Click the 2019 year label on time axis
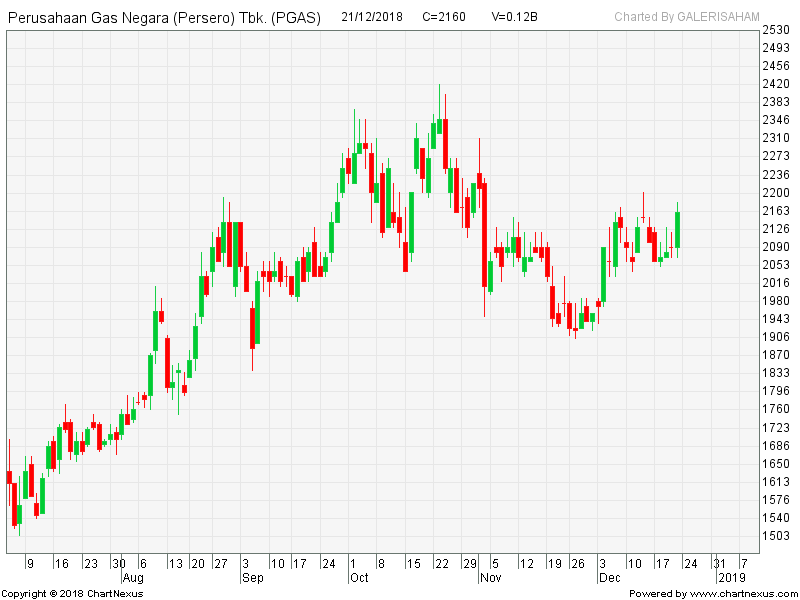Image resolution: width=800 pixels, height=600 pixels. tap(731, 578)
